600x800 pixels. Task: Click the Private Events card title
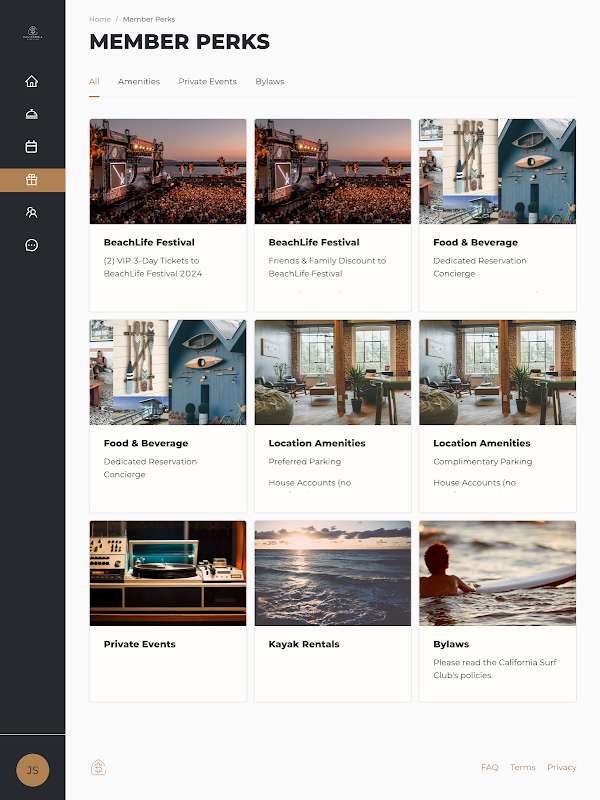point(140,644)
